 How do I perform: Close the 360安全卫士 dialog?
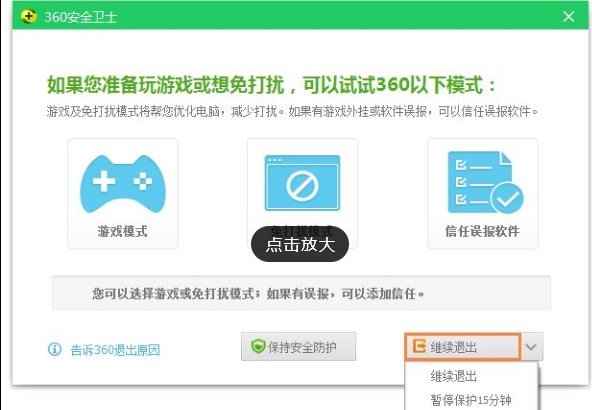569,16
